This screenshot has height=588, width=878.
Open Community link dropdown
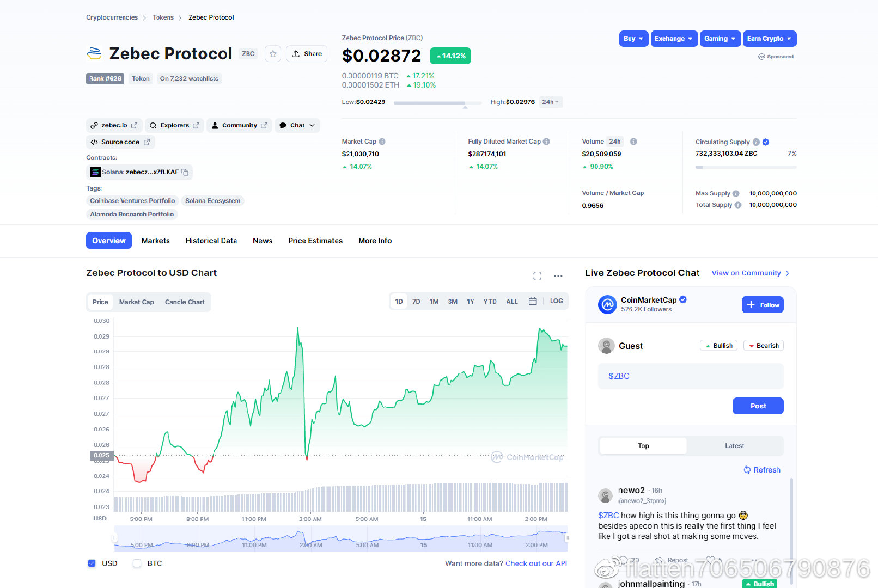239,125
